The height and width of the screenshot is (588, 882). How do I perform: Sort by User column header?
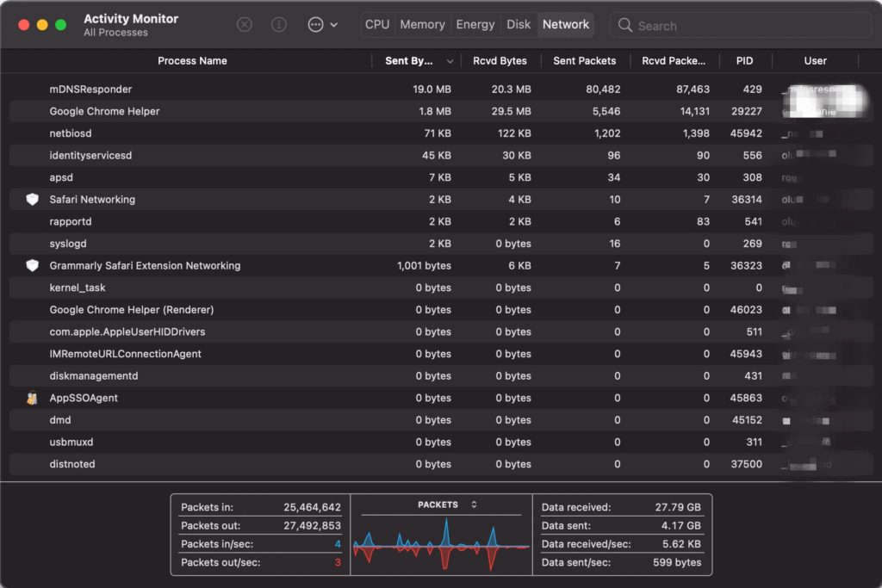pos(815,61)
